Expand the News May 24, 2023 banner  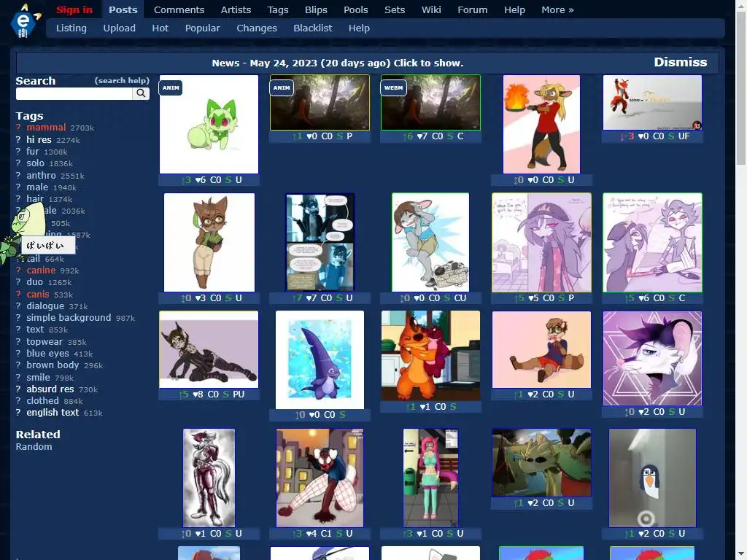coord(337,63)
